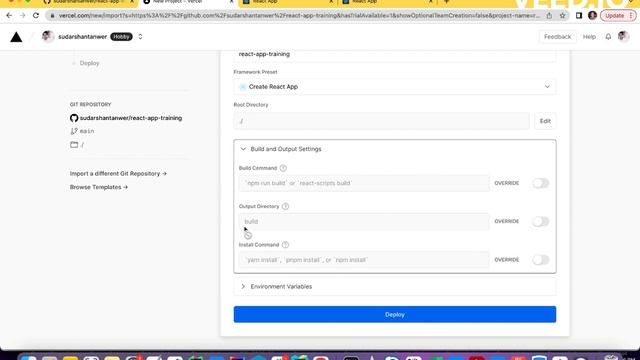Open the Framework Preset dropdown
Screen dimensions: 640x360
pos(395,87)
